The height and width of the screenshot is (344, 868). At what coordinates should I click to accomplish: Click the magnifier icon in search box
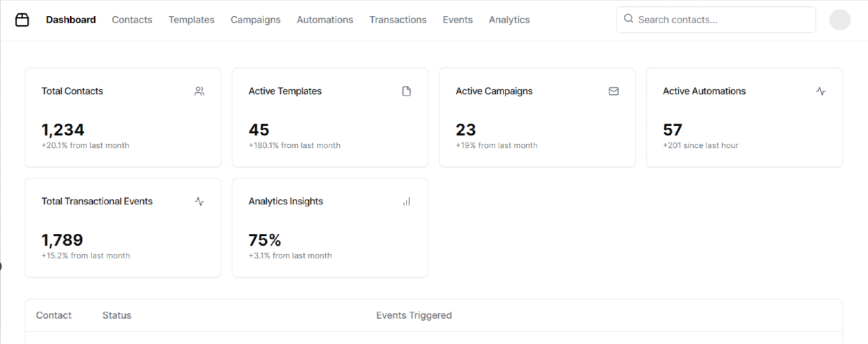(629, 19)
